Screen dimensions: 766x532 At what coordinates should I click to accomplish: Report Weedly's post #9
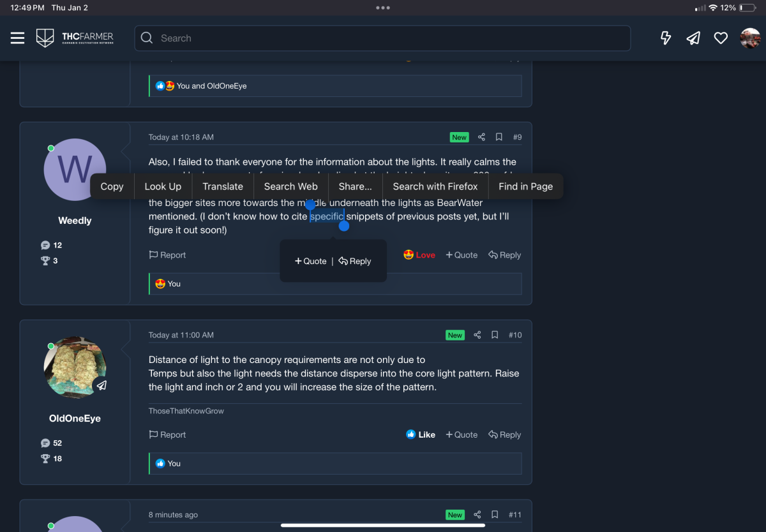[167, 255]
